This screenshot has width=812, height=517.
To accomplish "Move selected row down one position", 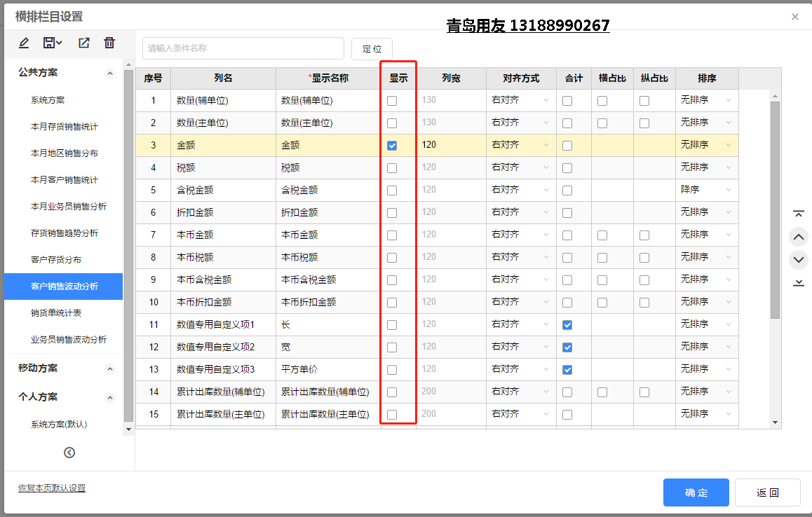I will (798, 260).
